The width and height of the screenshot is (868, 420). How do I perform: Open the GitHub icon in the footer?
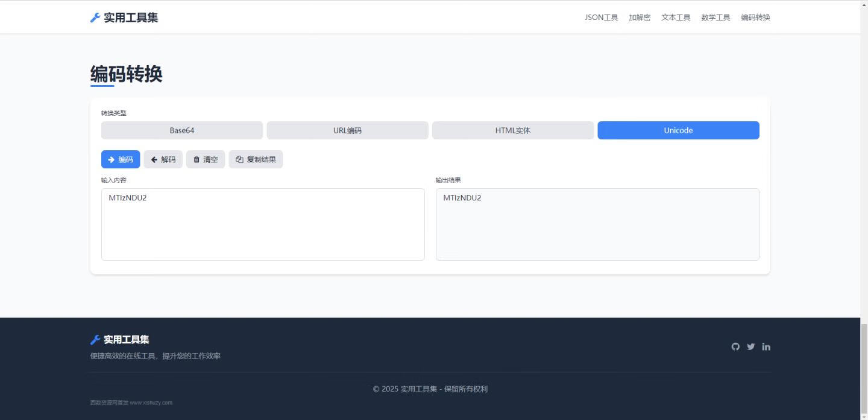tap(735, 346)
